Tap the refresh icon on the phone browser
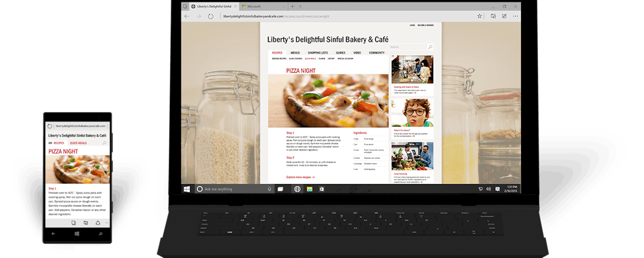 (x=50, y=126)
